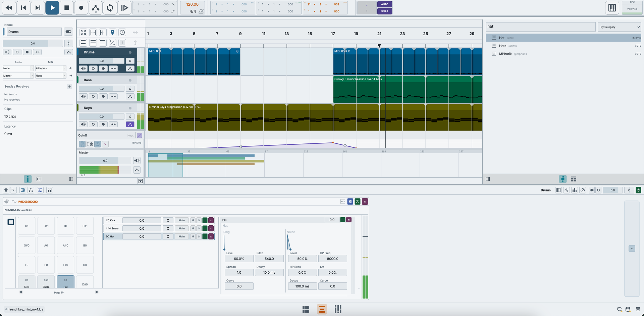Click the MDG2000 ellipsis menu icon

click(343, 201)
